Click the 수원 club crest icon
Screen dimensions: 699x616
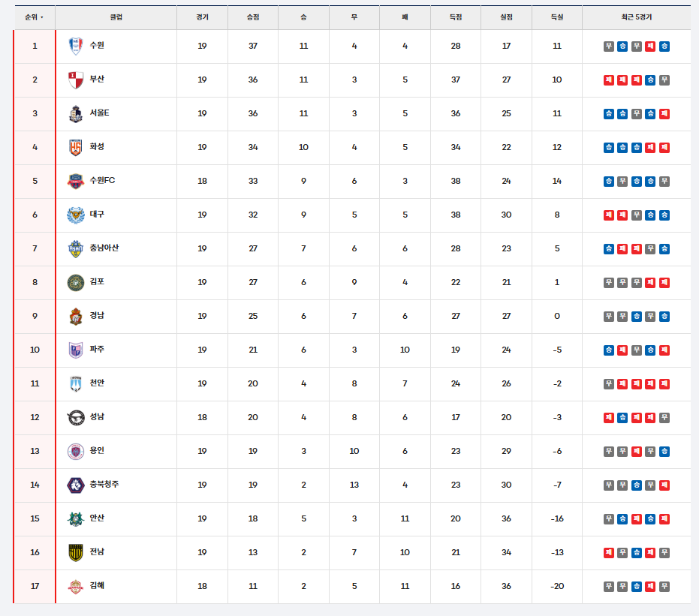pyautogui.click(x=76, y=46)
